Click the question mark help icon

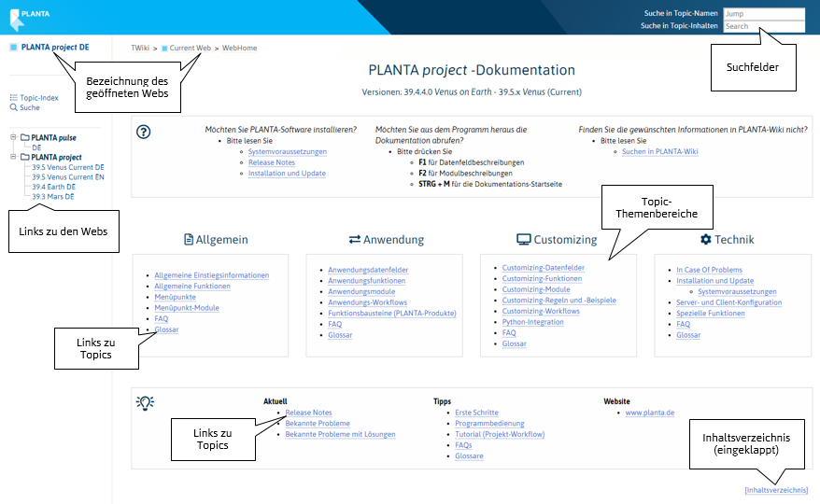tap(143, 132)
